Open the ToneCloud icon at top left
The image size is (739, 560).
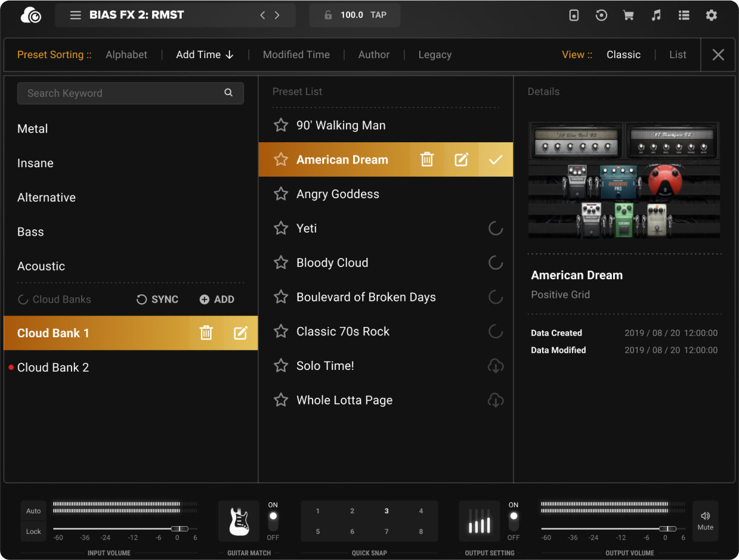coord(31,15)
